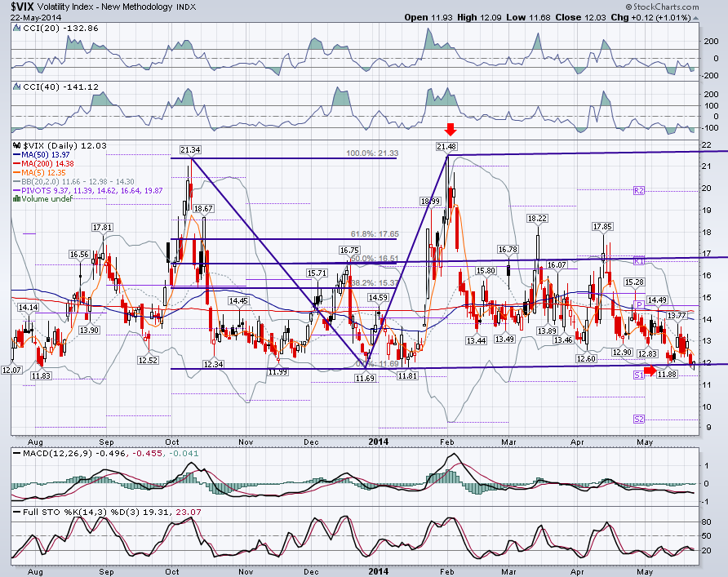This screenshot has width=728, height=577.
Task: Click the $VIX ticker symbol in the header
Action: point(23,7)
